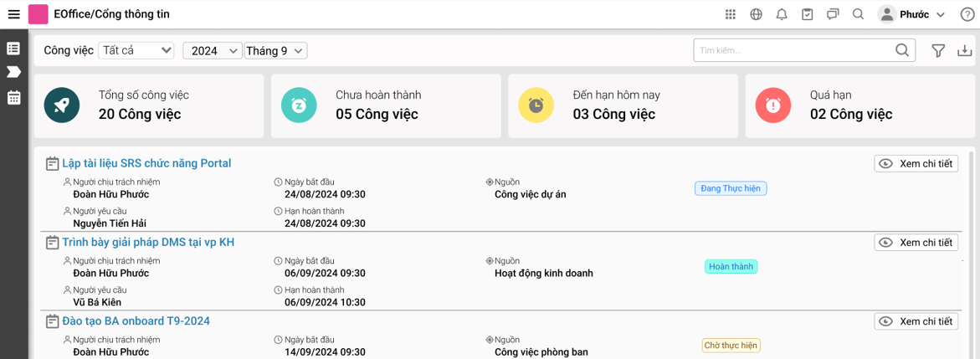Open the hamburger menu icon

click(x=13, y=14)
